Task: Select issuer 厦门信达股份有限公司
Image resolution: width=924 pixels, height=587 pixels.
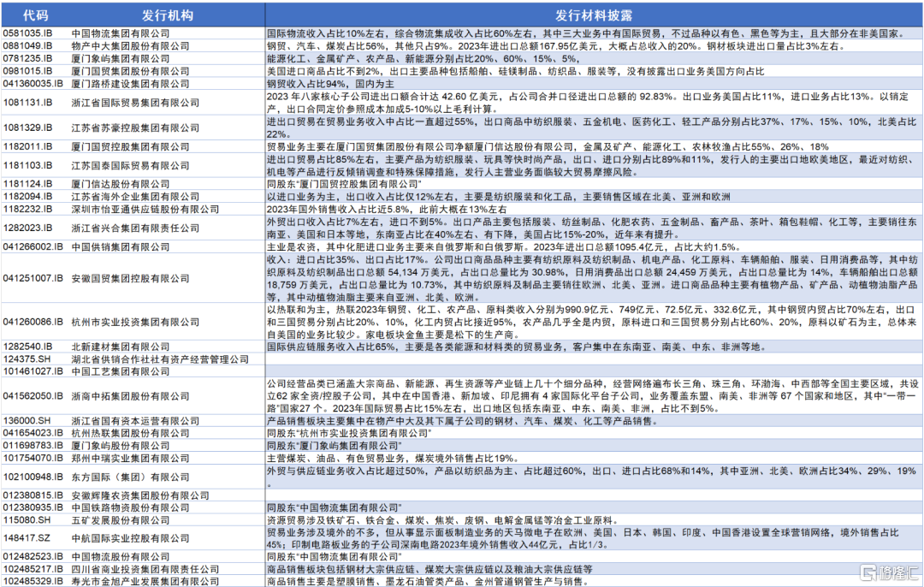Action: click(x=121, y=184)
